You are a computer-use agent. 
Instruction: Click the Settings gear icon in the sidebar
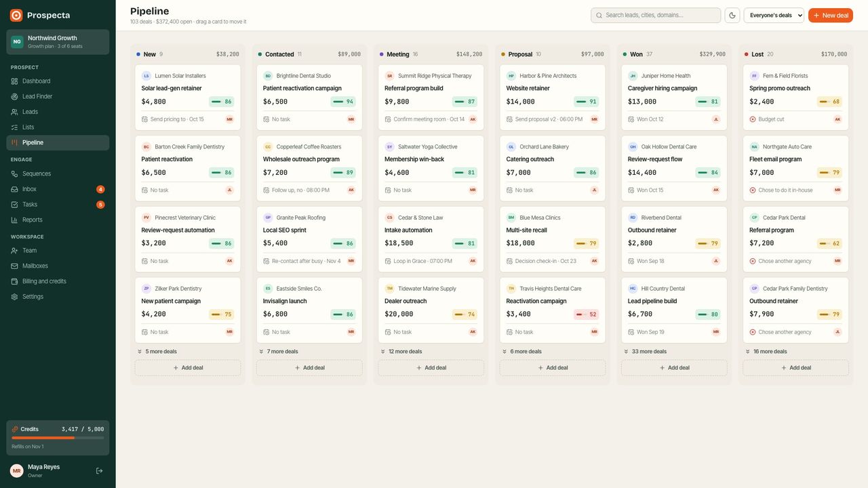[x=15, y=297]
